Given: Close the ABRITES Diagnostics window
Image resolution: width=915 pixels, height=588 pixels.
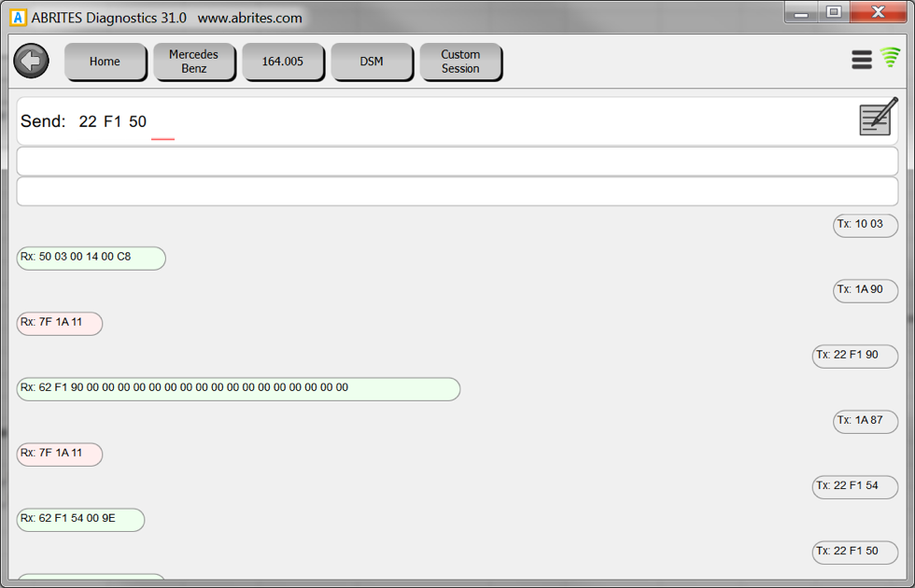Looking at the screenshot, I should [x=879, y=12].
